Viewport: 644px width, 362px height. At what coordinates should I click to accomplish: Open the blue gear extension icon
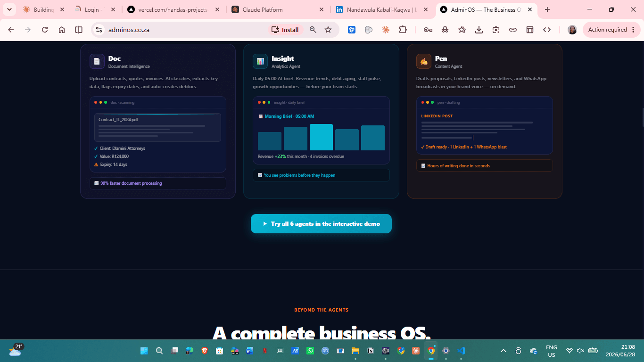pos(352,30)
